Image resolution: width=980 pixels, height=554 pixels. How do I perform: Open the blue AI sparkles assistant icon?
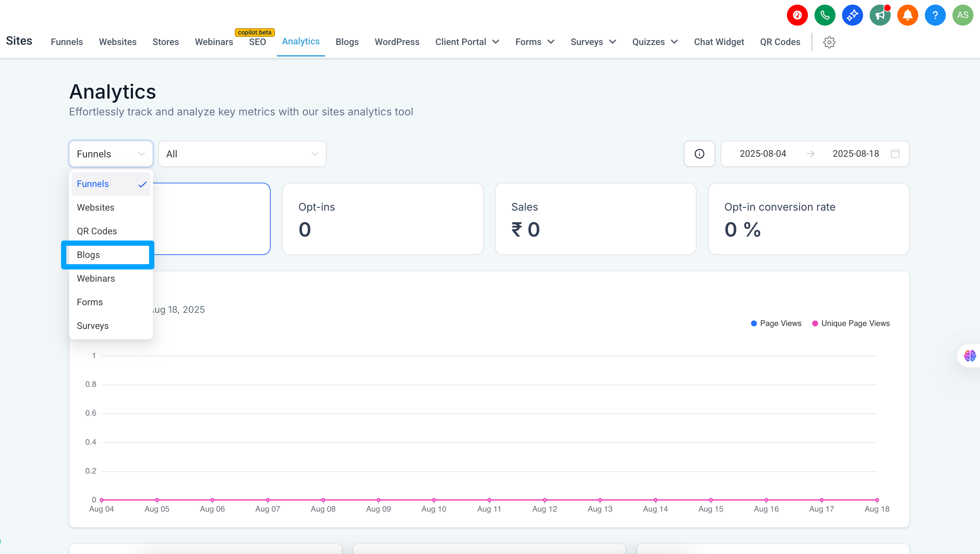[x=852, y=15]
